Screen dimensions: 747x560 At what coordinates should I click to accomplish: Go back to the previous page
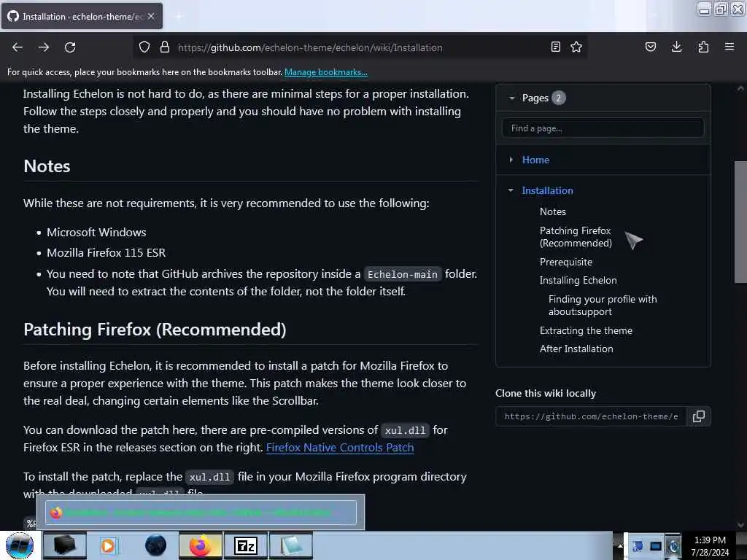pos(18,47)
